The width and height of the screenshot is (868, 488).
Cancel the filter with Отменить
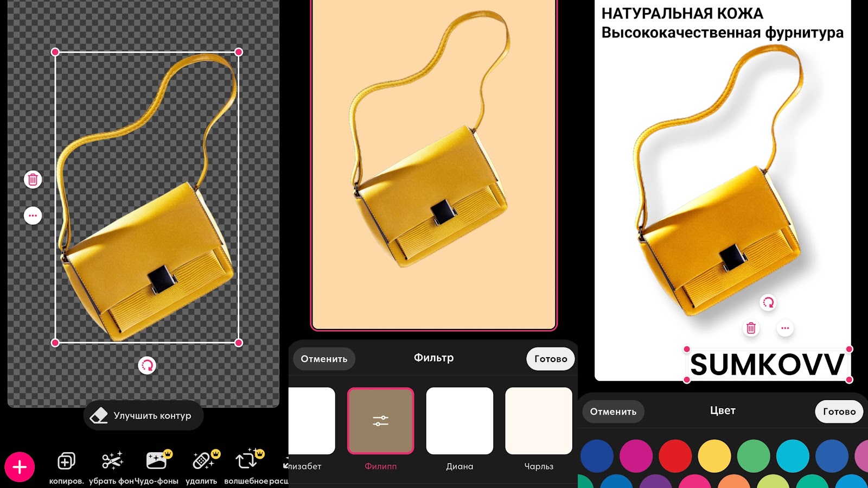click(x=324, y=359)
